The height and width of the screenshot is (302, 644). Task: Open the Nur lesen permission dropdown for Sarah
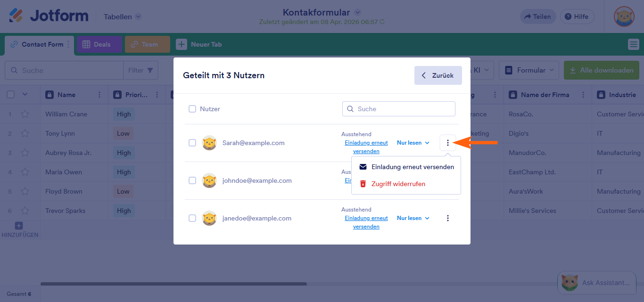pyautogui.click(x=413, y=142)
